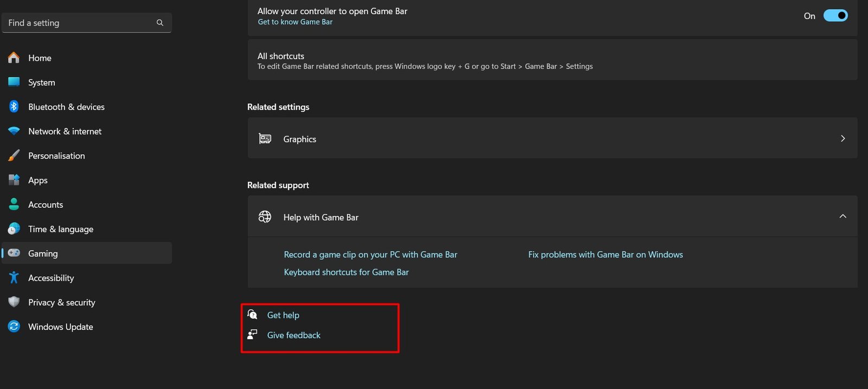Screen dimensions: 868x389
Task: Open Graphics settings via chevron arrow
Action: point(843,138)
